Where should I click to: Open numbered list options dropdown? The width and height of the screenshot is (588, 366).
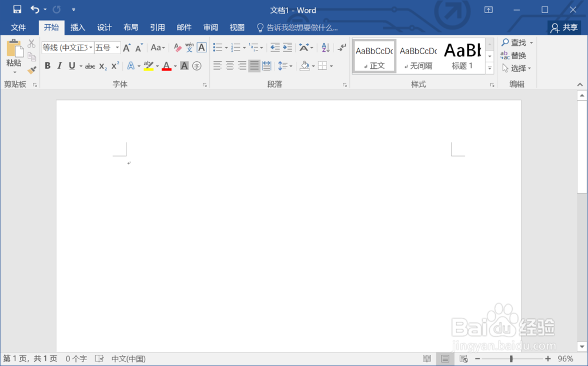[x=245, y=48]
